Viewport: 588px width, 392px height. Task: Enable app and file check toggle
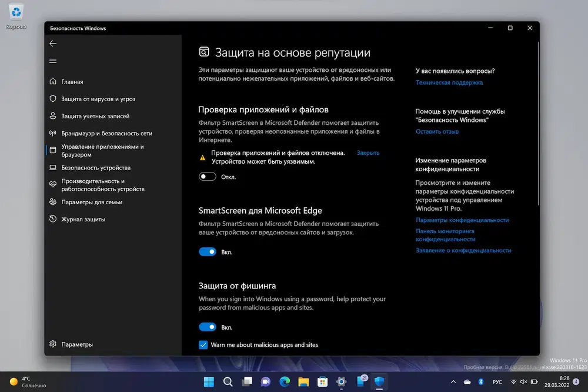(208, 177)
